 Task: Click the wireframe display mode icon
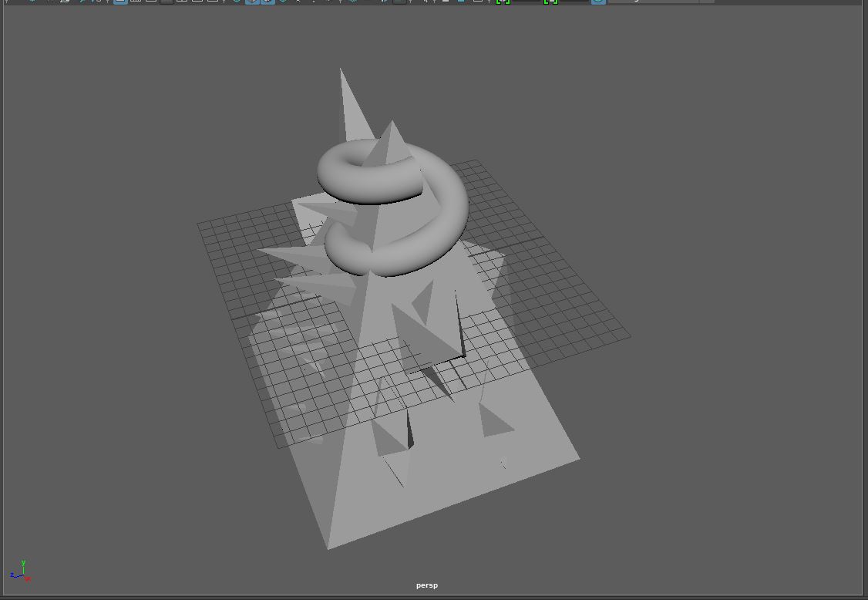tap(237, 1)
